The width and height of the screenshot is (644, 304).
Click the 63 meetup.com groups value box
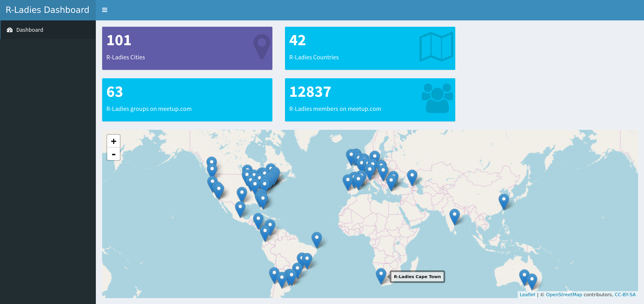187,100
